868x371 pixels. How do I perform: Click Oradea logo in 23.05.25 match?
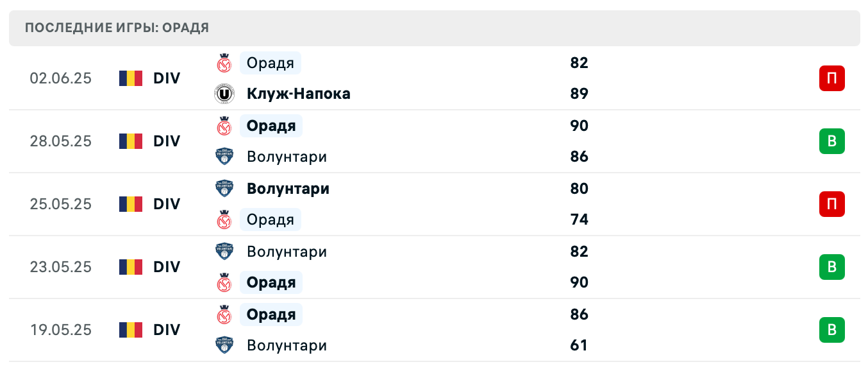click(x=224, y=282)
